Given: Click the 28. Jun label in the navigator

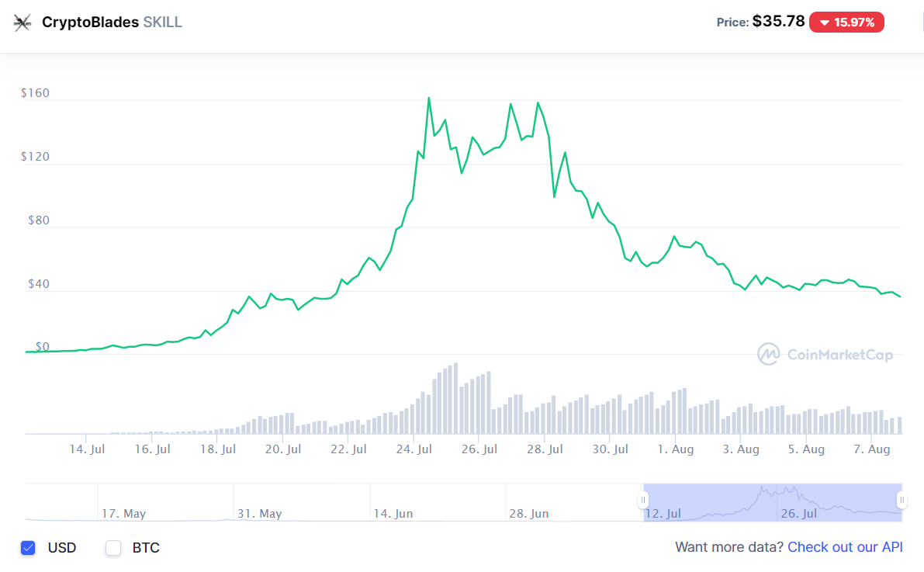Looking at the screenshot, I should (529, 514).
